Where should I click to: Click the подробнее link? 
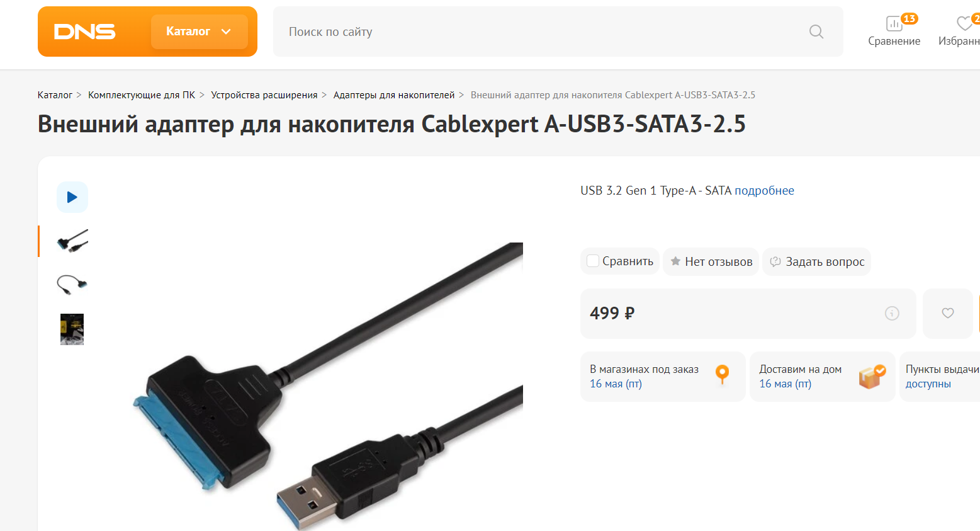[x=764, y=191]
